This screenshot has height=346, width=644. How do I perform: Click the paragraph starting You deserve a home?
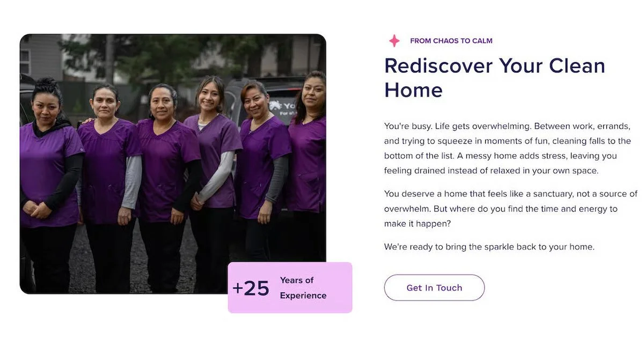(x=510, y=209)
